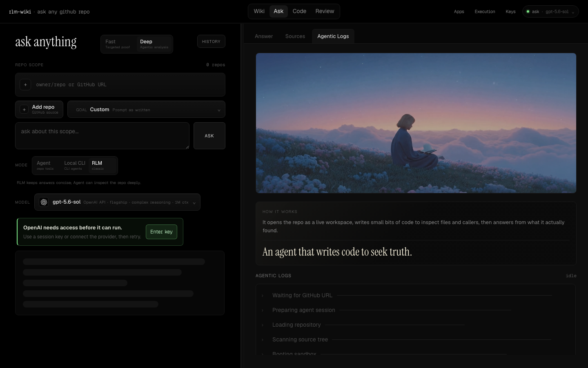Image resolution: width=588 pixels, height=368 pixels.
Task: Open the ask gpt-5.6-sol status menu in header
Action: pos(550,11)
